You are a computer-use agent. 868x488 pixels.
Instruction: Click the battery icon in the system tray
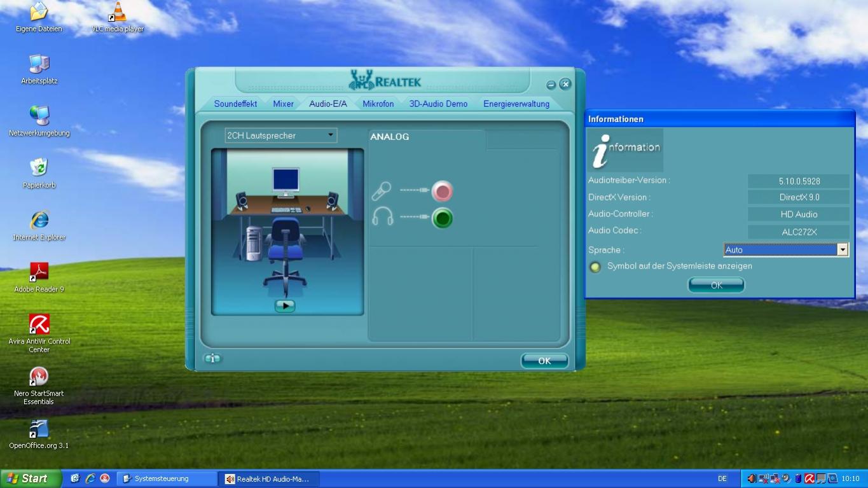798,478
